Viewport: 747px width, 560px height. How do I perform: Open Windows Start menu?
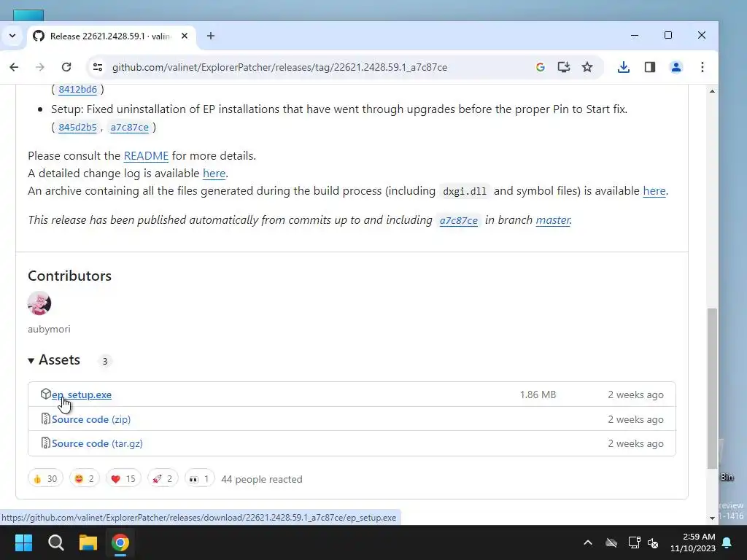point(23,542)
